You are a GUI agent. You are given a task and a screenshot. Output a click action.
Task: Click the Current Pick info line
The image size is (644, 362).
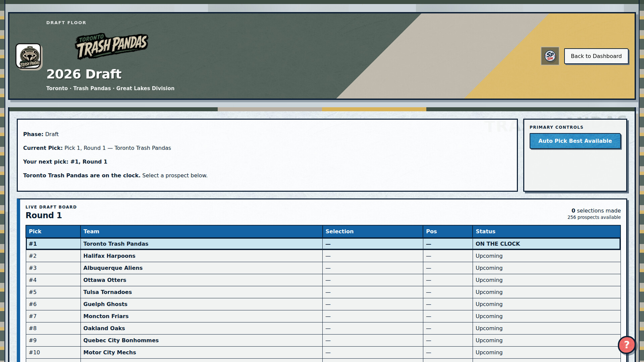point(97,148)
